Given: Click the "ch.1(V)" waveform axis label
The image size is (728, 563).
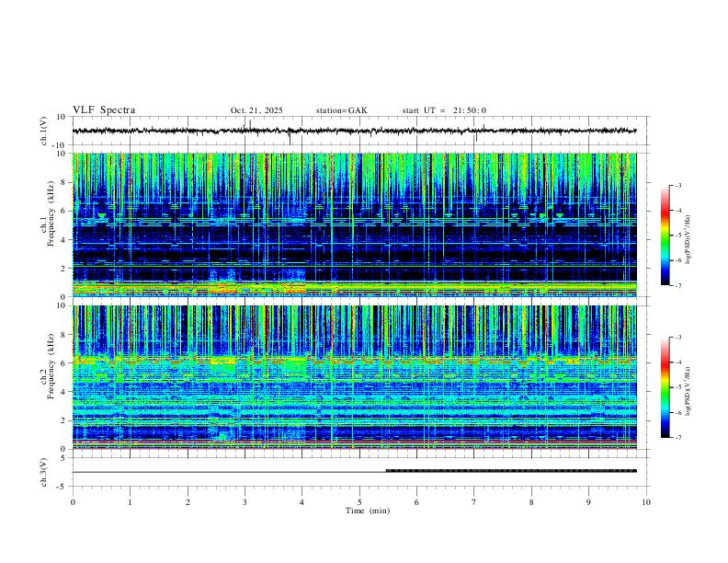Looking at the screenshot, I should (x=44, y=131).
